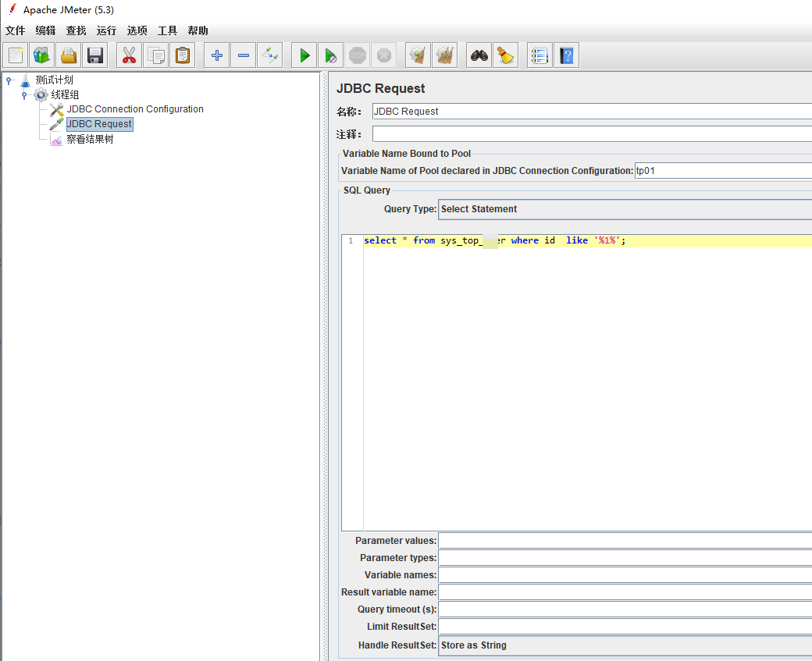This screenshot has height=661, width=812.
Task: Paste element with clipboard icon
Action: point(182,55)
